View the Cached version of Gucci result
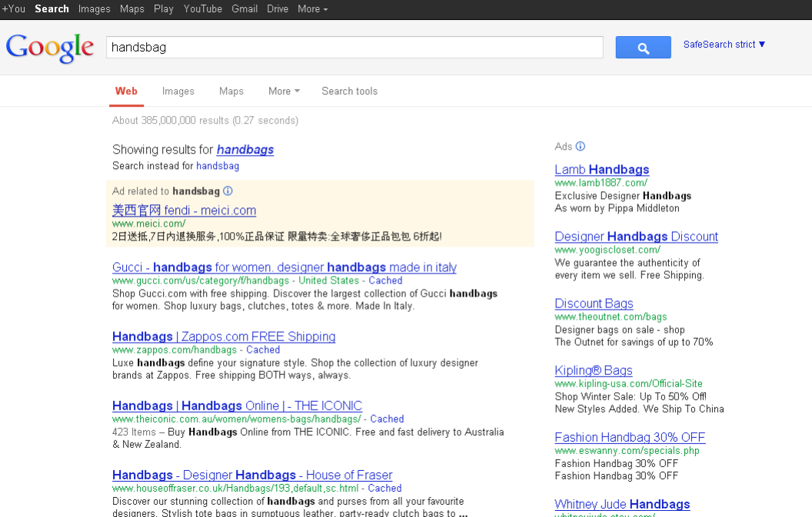812x517 pixels. [x=385, y=280]
